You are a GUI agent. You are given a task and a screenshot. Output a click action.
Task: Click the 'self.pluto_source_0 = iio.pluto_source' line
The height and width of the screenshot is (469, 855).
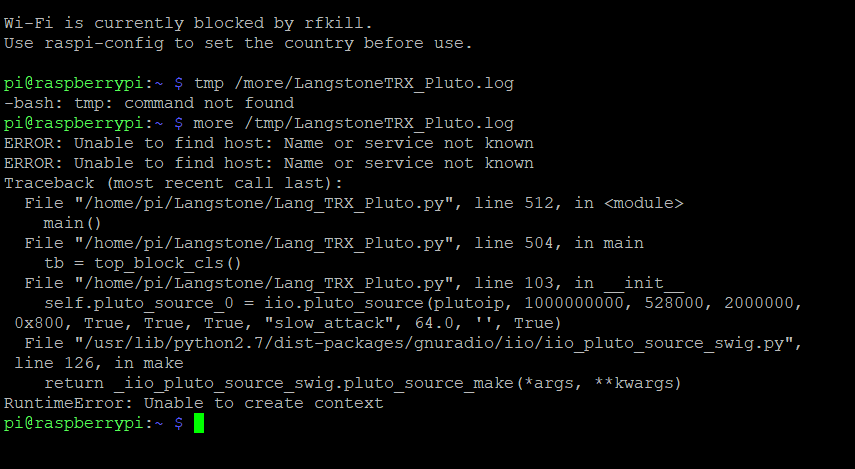click(x=423, y=303)
